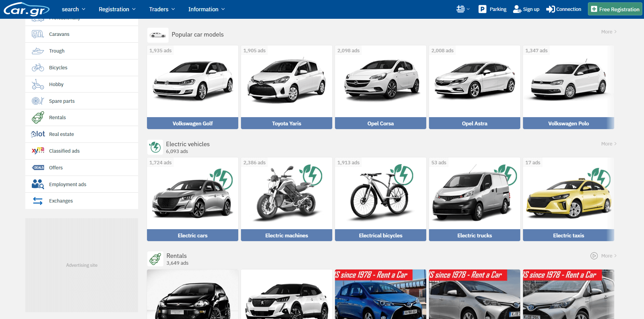The height and width of the screenshot is (319, 644).
Task: Select Hobby category
Action: pos(82,84)
